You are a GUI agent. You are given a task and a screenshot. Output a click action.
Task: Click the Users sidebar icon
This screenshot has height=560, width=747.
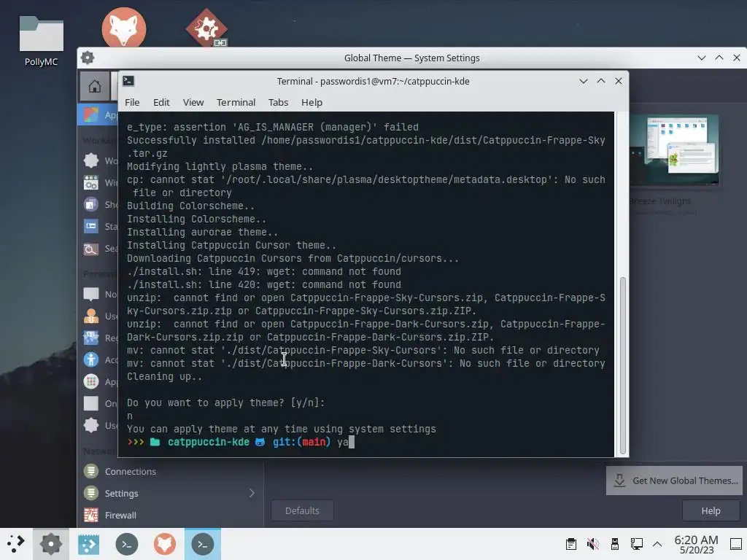pos(91,316)
